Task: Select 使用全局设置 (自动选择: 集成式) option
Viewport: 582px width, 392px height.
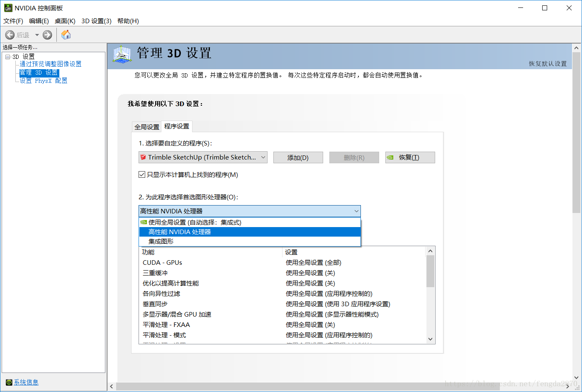Action: pyautogui.click(x=250, y=223)
